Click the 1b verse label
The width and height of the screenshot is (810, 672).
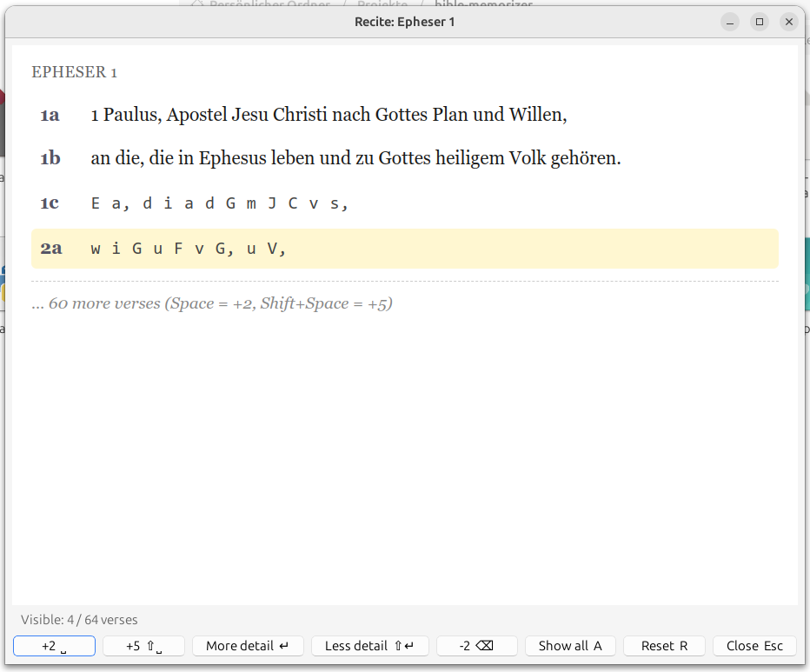50,158
